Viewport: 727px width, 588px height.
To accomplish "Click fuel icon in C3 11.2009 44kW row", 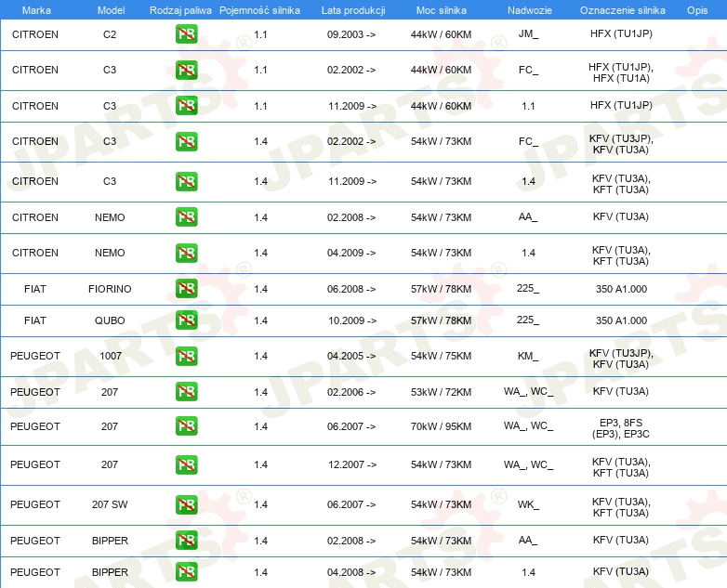I will pyautogui.click(x=186, y=105).
